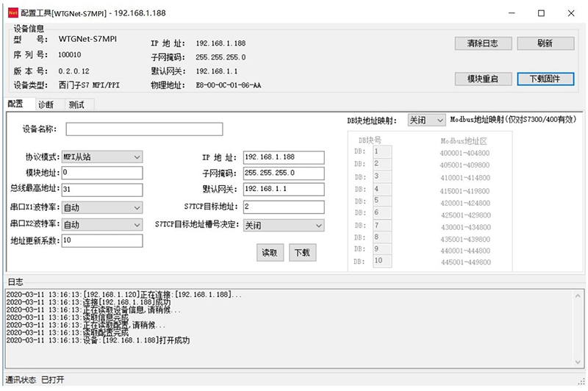Click the log line 正在读取配置,请稍候
588x391 pixels.
86,325
